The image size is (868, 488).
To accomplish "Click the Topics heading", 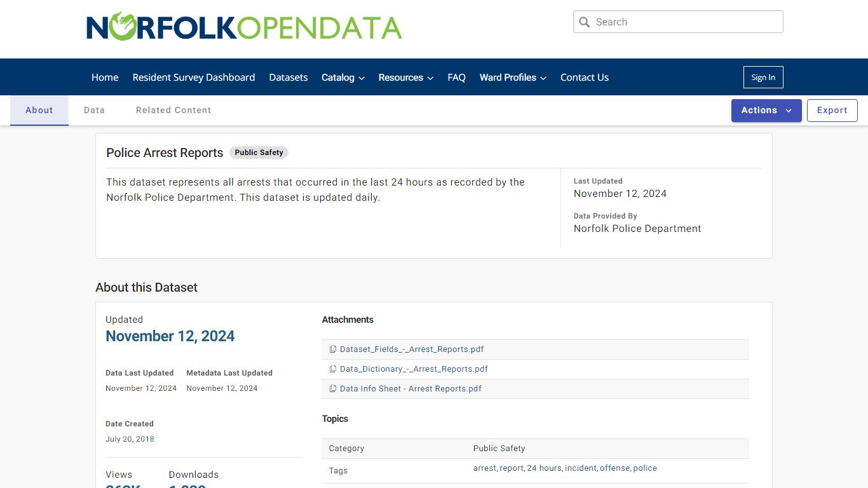I will [335, 419].
